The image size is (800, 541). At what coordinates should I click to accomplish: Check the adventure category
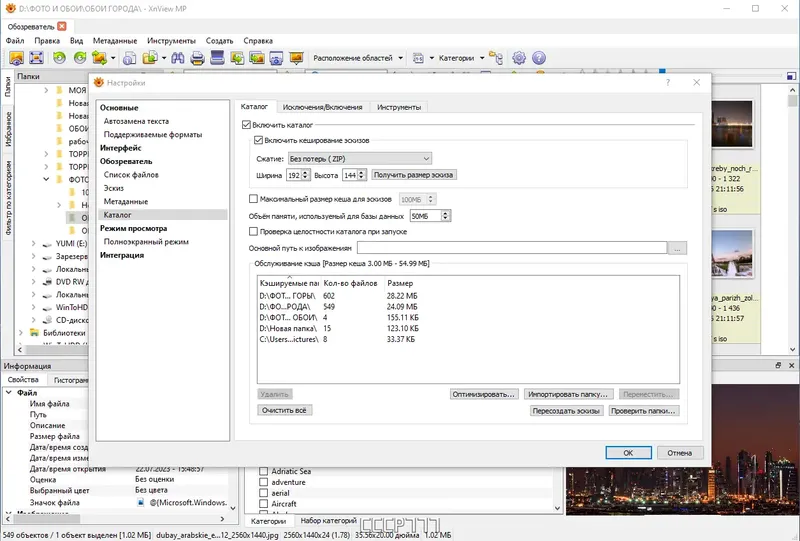click(263, 482)
